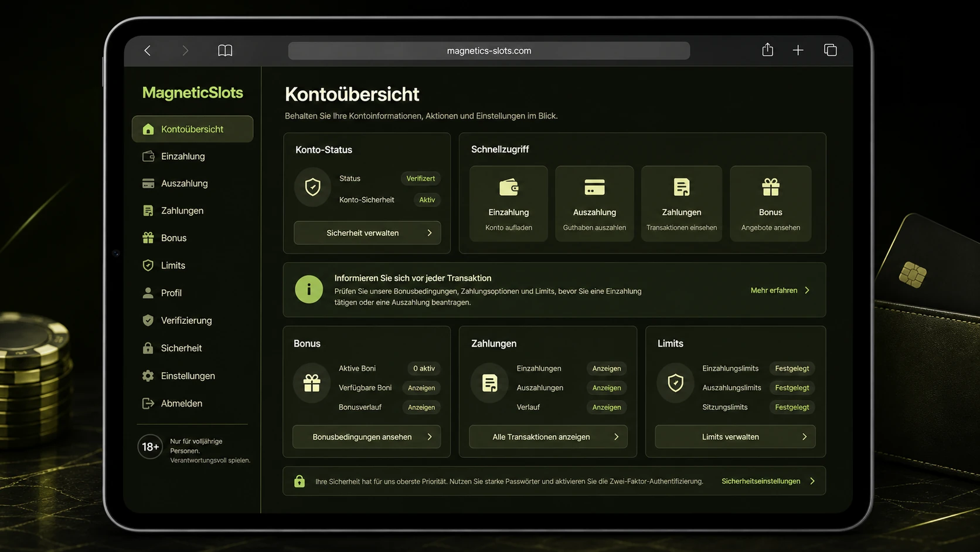Click the shield icon in Konto-Status card
980x552 pixels.
[312, 188]
